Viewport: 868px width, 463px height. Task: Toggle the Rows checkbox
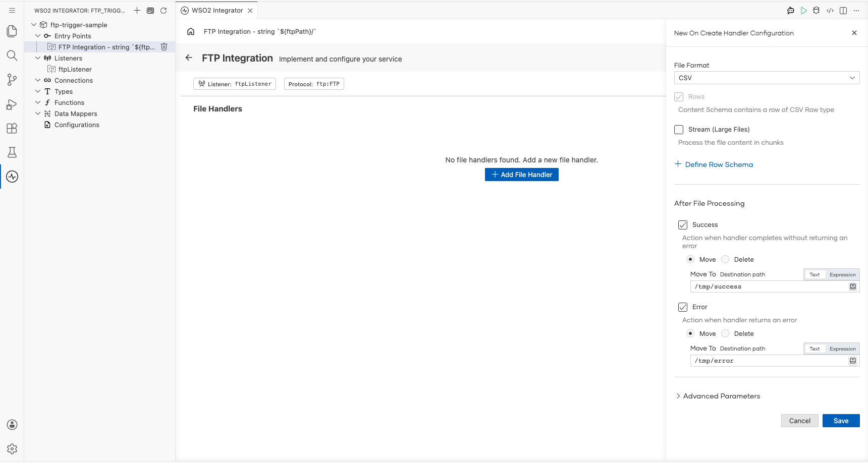pos(679,97)
